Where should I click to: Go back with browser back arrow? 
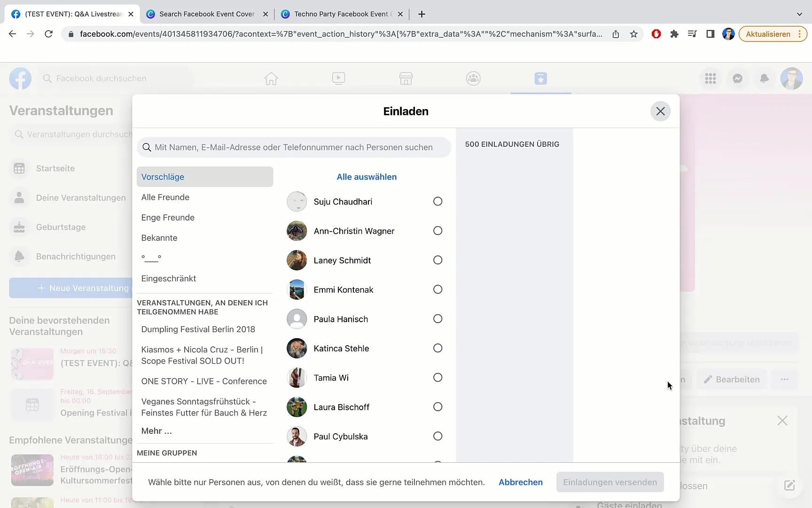[13, 34]
